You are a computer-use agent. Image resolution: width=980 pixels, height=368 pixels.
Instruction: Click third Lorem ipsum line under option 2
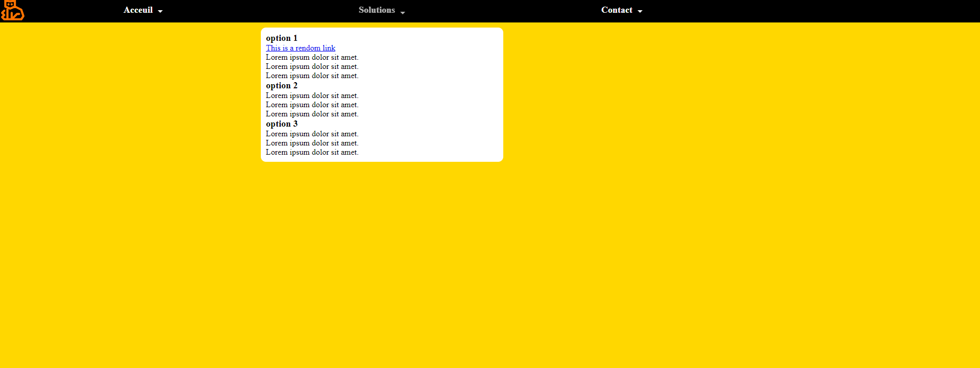tap(312, 114)
